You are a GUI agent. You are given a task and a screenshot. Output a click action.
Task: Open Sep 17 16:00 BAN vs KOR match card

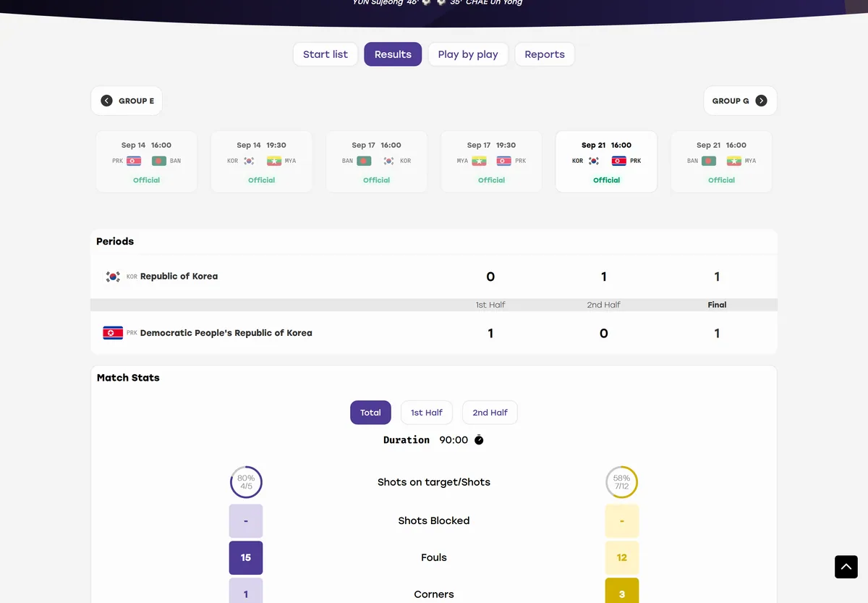376,161
